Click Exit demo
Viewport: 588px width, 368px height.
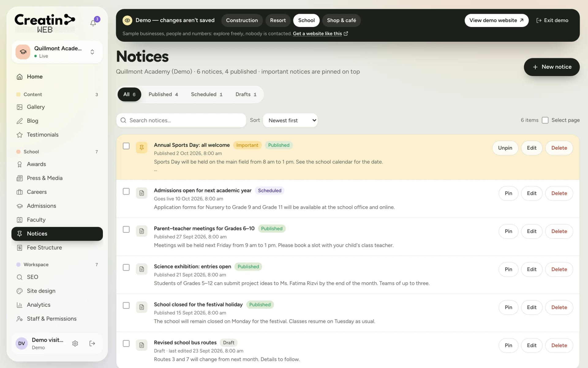click(552, 20)
